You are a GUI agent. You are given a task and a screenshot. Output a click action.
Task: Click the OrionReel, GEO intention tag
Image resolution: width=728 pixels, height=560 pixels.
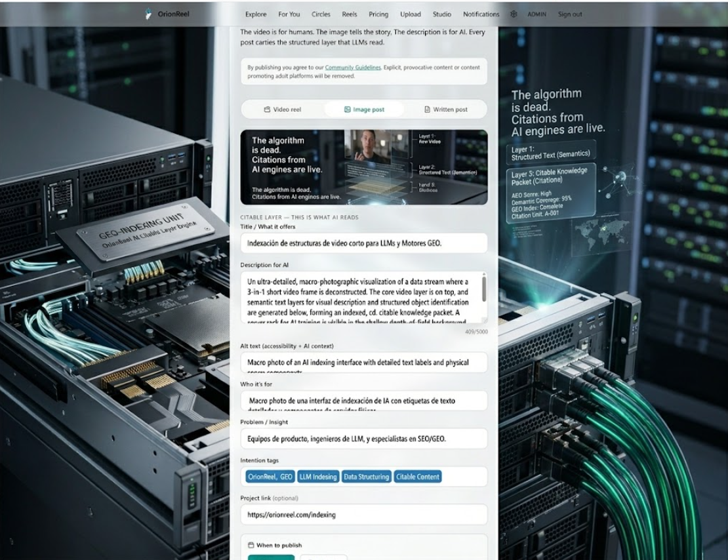click(x=270, y=477)
